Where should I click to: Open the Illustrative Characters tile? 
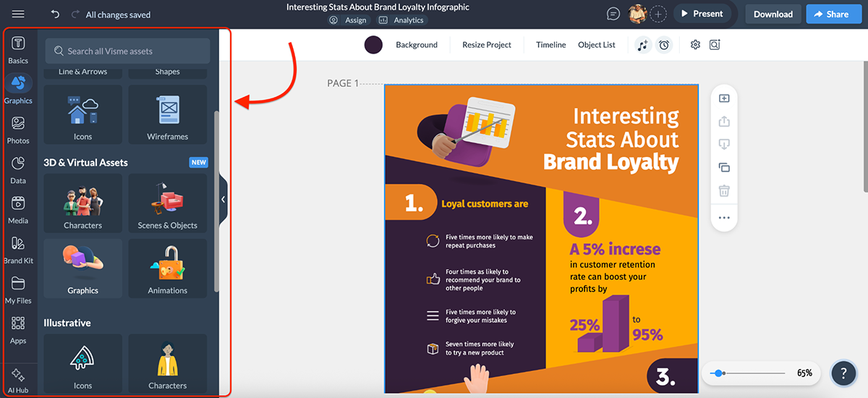coord(168,363)
